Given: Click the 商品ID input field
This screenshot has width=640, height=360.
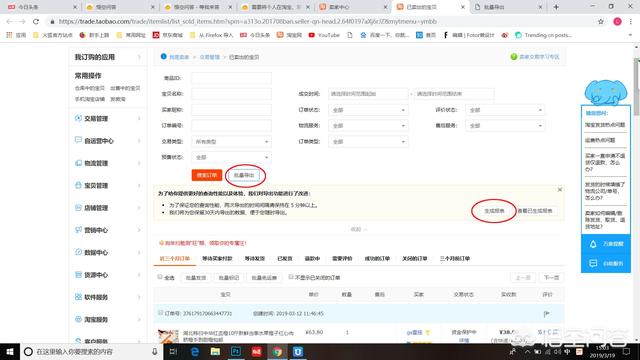Looking at the screenshot, I should click(x=231, y=78).
